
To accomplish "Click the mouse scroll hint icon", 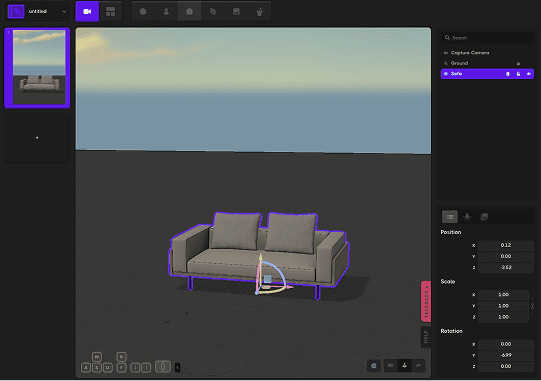I will 163,367.
